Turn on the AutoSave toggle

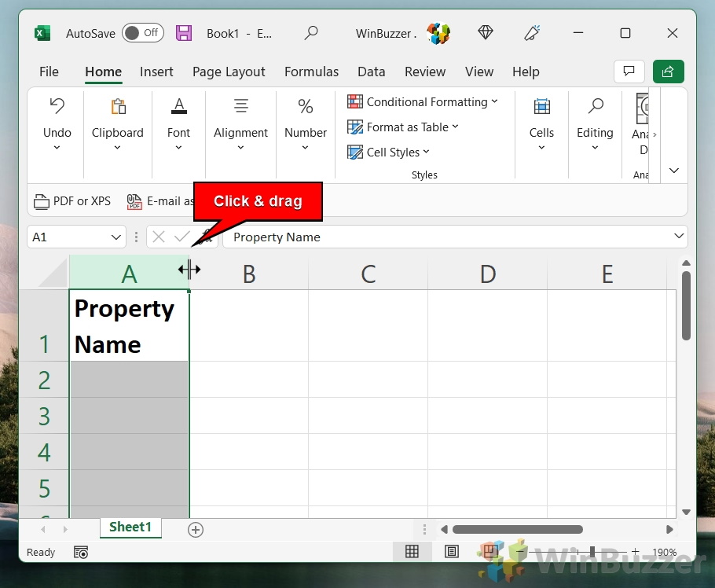143,33
